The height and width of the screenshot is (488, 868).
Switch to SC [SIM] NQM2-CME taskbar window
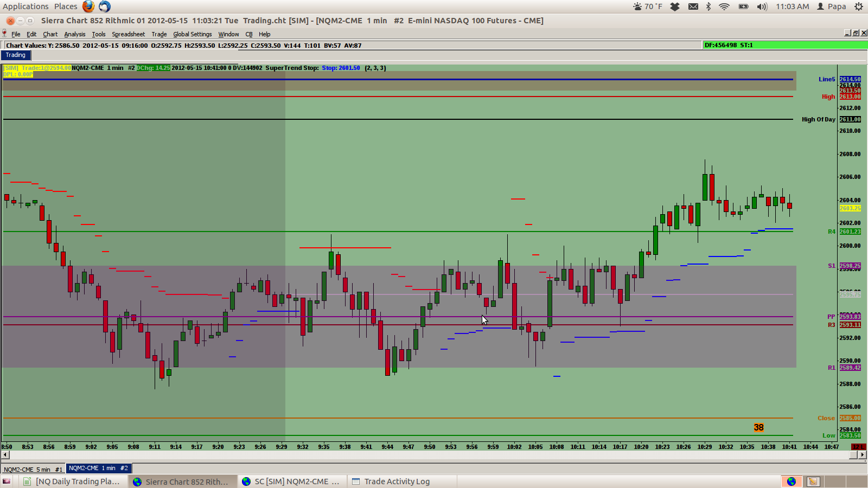pos(292,481)
